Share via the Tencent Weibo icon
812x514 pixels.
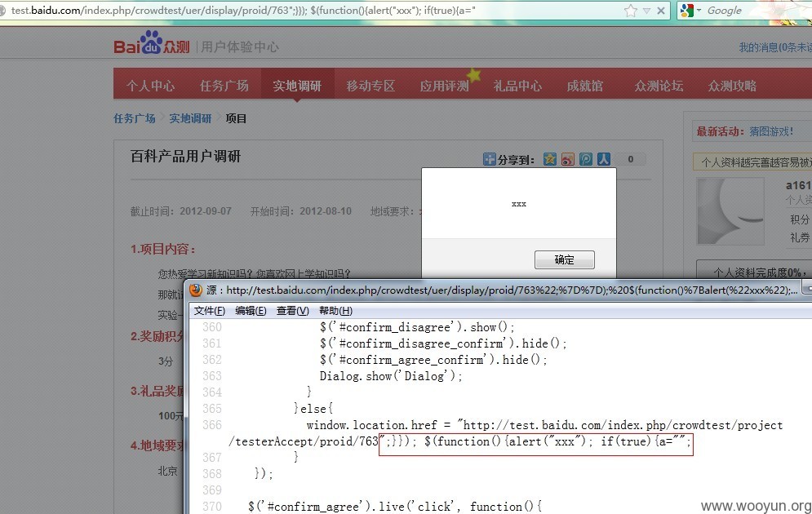pyautogui.click(x=586, y=159)
